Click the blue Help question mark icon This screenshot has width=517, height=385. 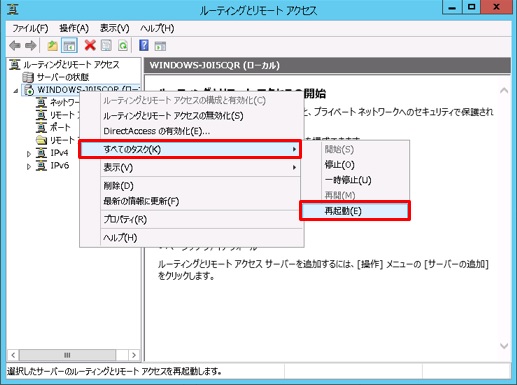point(144,45)
